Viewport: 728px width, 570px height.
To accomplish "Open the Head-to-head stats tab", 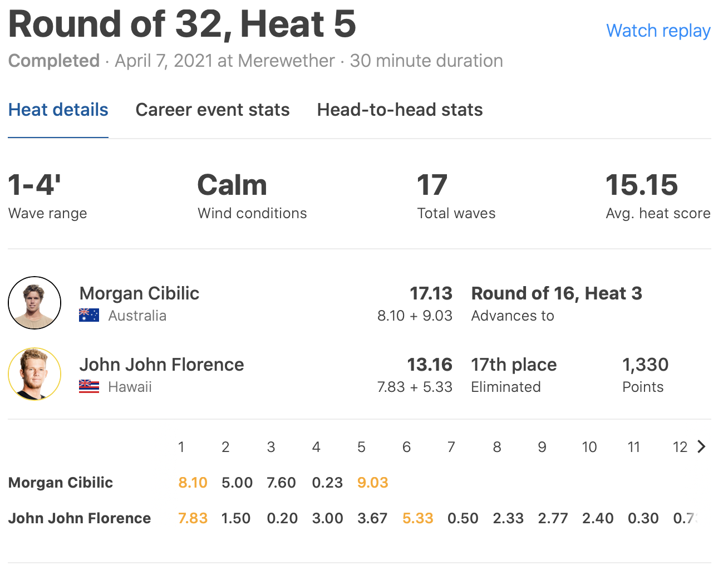I will [399, 110].
